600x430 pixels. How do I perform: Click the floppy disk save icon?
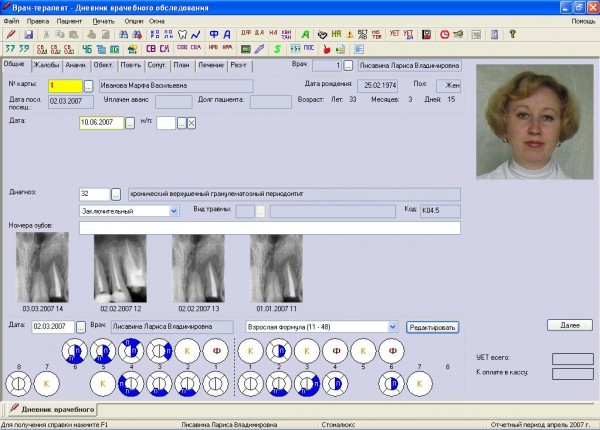tap(28, 34)
